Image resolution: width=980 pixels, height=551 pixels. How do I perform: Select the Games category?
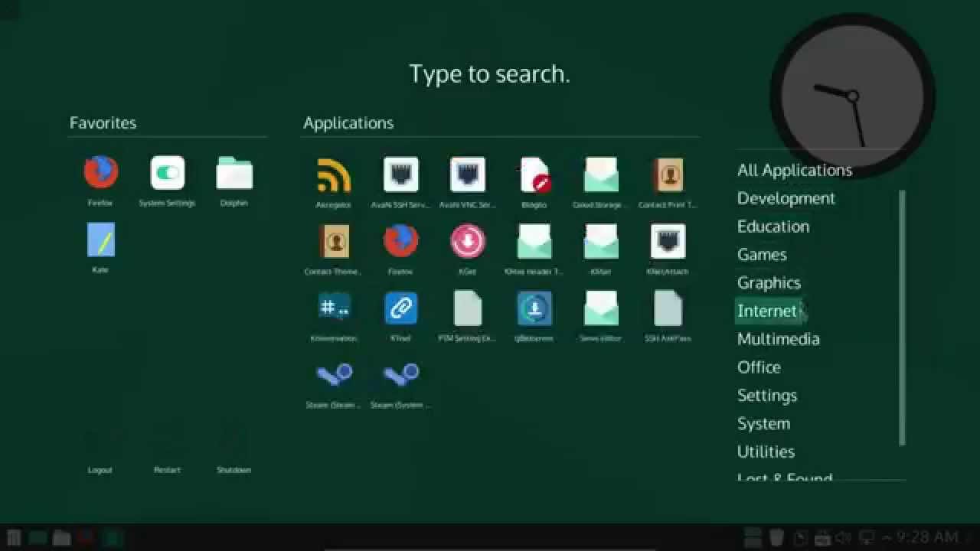pos(762,255)
